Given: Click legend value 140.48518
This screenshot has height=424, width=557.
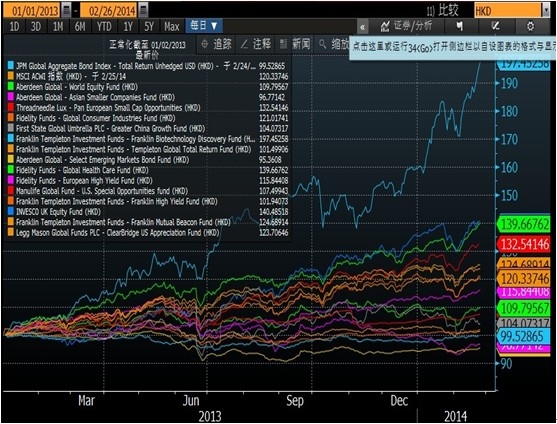Looking at the screenshot, I should click(273, 212).
